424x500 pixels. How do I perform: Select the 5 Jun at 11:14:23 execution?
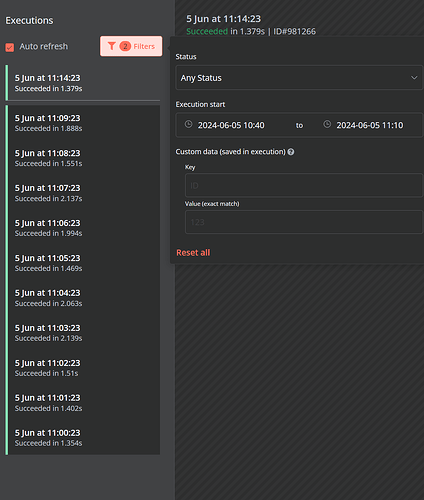click(83, 83)
